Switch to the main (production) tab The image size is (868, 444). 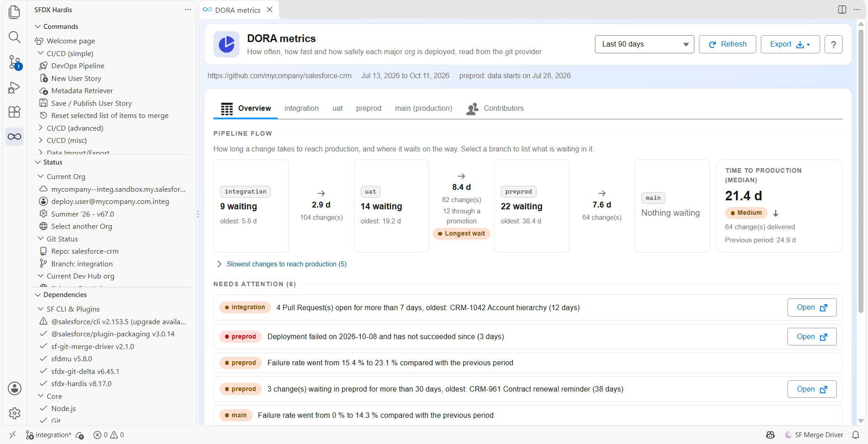pos(423,109)
